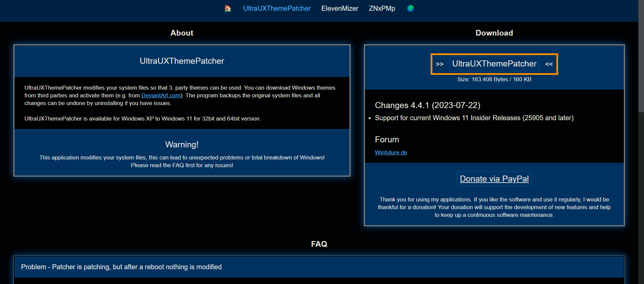Open the UltraUXThemePatcher navigation tab

[277, 8]
